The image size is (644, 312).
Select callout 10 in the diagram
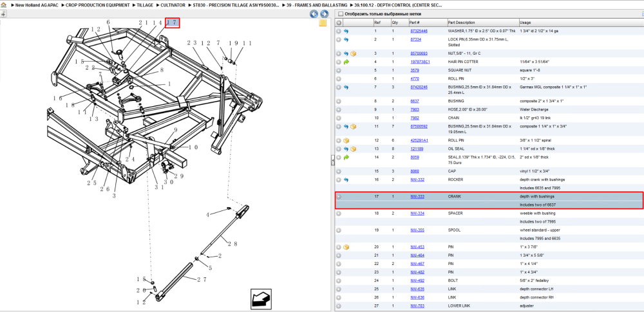(x=193, y=147)
